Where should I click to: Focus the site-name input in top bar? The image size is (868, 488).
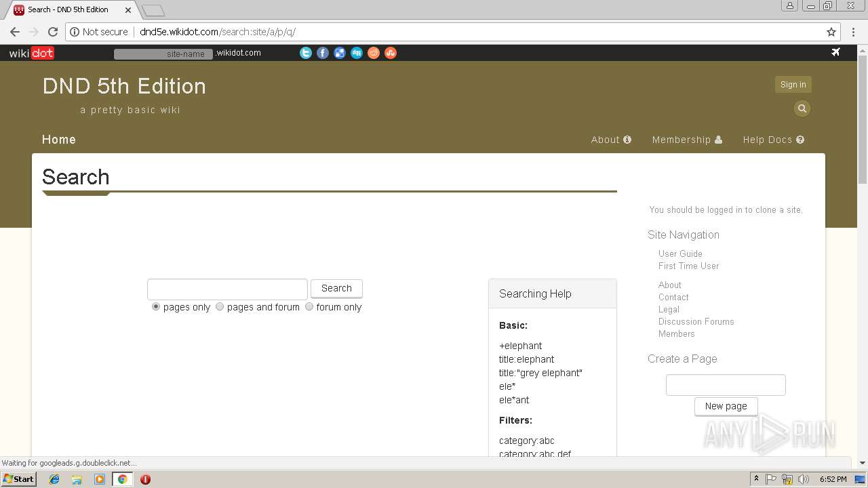coord(163,54)
